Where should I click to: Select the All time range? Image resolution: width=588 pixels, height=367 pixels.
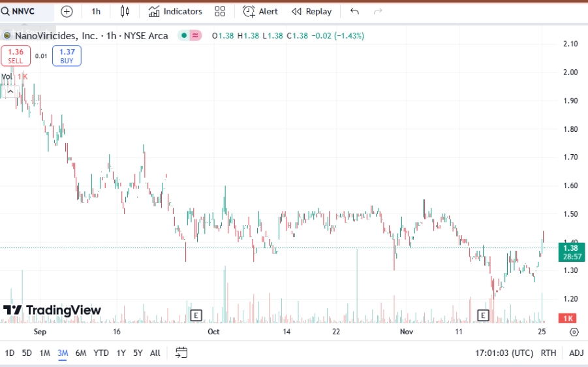point(155,353)
